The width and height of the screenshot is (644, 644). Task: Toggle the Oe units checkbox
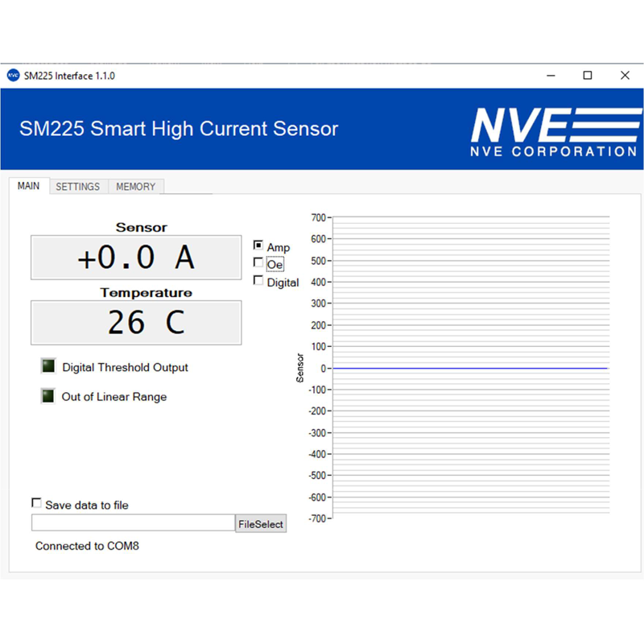tap(258, 262)
